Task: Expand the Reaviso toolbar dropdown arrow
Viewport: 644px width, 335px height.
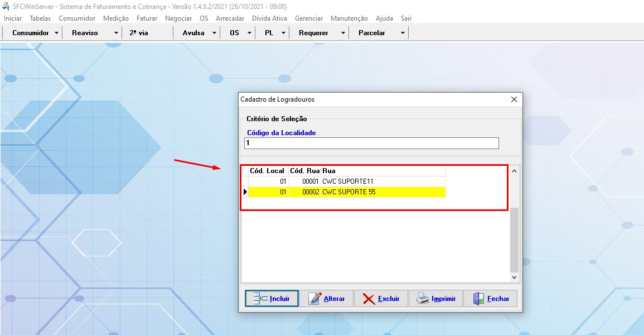Action: (x=116, y=33)
